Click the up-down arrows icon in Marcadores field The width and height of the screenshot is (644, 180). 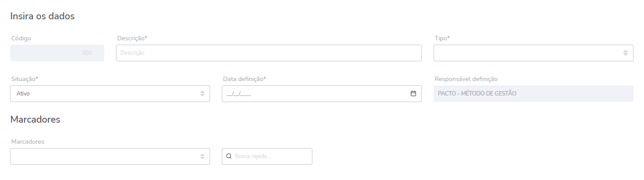pos(202,156)
